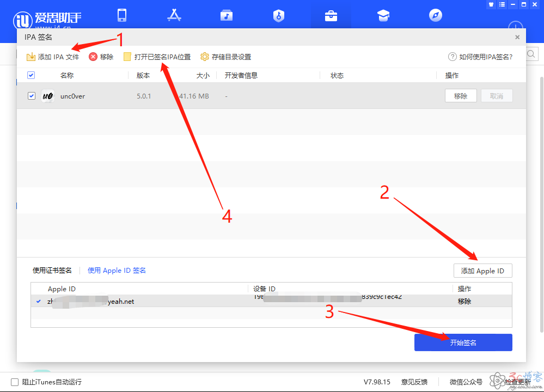Click the Status column header

point(337,75)
